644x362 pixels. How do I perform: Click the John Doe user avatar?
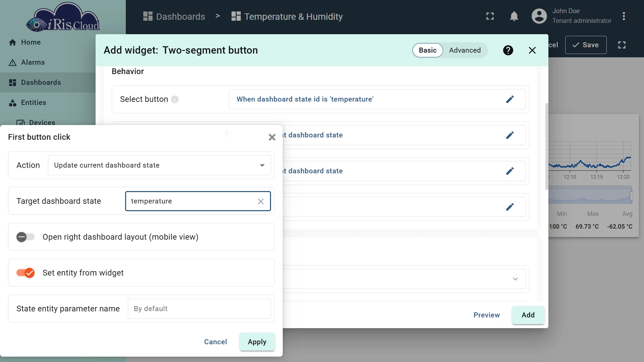tap(539, 16)
